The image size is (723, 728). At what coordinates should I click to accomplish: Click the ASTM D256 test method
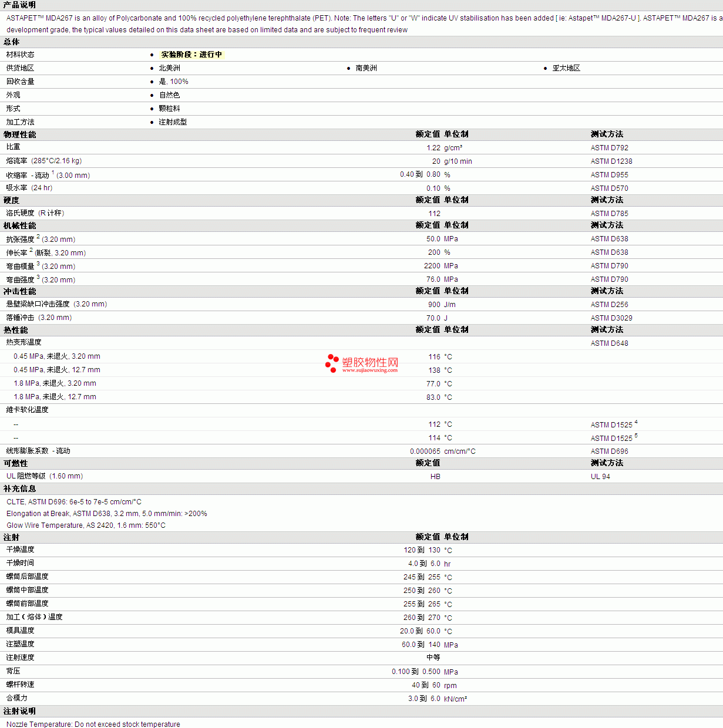coord(609,305)
